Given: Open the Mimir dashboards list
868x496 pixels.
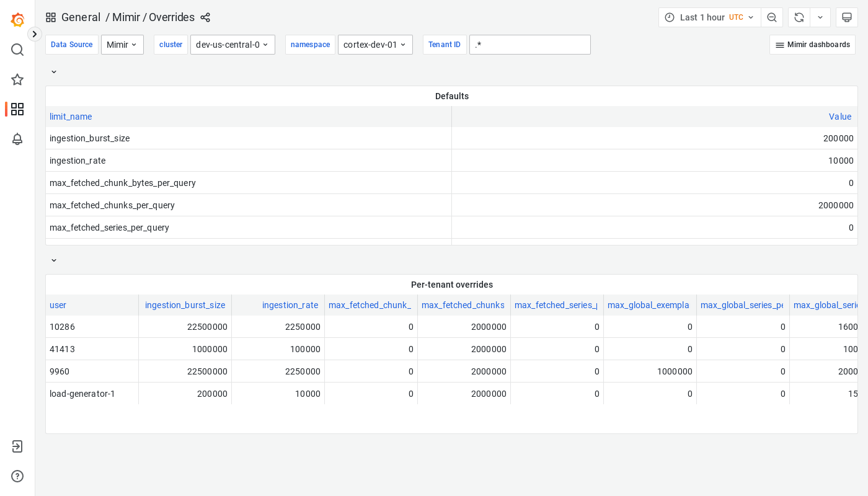Looking at the screenshot, I should [x=812, y=44].
